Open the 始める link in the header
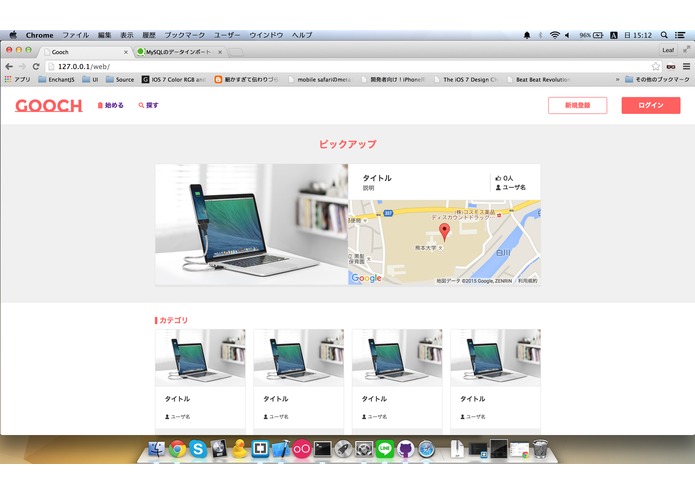Viewport: 695px width, 494px height. (110, 105)
